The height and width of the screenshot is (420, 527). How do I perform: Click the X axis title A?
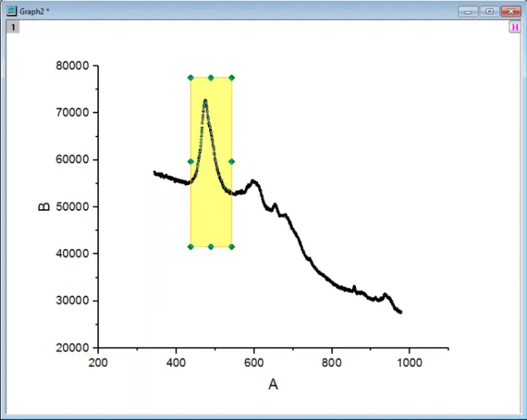point(273,384)
